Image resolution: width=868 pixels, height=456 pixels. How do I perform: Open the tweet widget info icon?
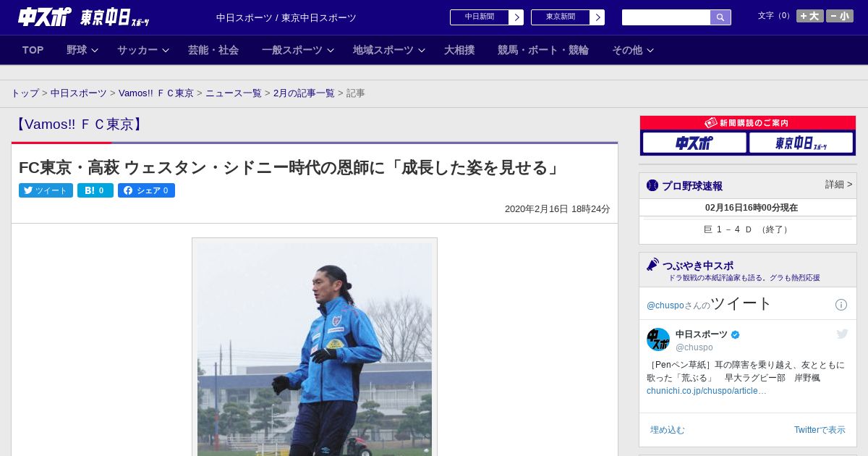[841, 305]
